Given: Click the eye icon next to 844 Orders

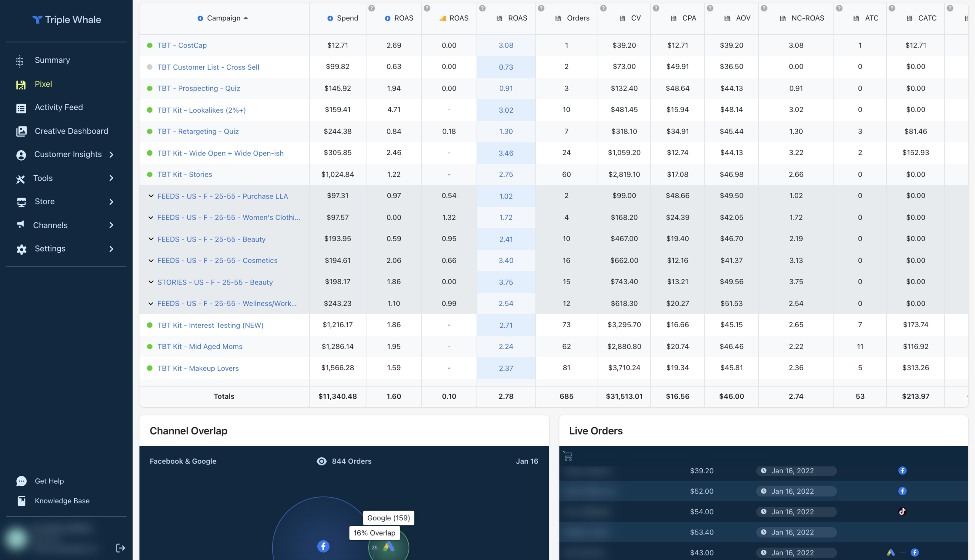Looking at the screenshot, I should tap(321, 461).
